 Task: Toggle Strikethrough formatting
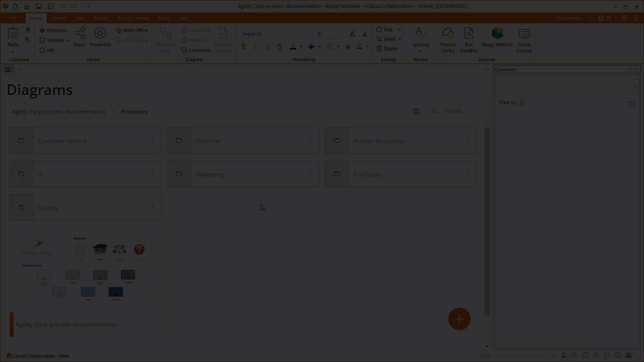pyautogui.click(x=280, y=47)
